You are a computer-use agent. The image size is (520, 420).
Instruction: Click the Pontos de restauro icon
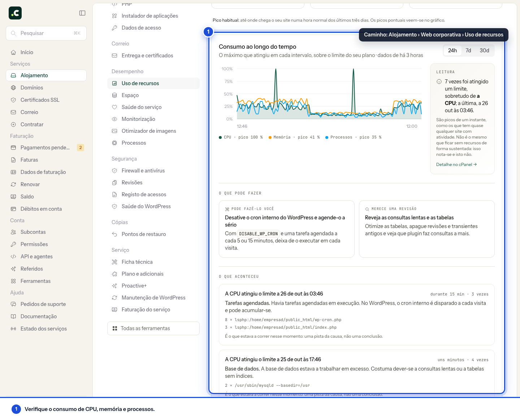coord(114,234)
